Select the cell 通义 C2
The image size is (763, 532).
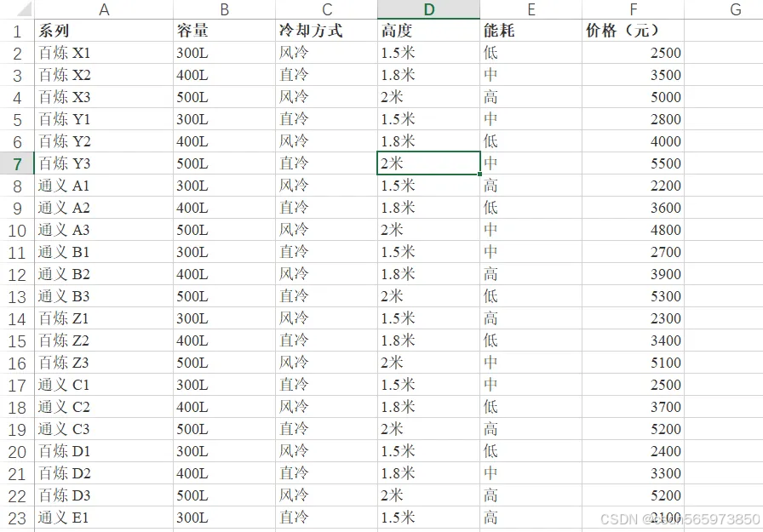click(104, 407)
